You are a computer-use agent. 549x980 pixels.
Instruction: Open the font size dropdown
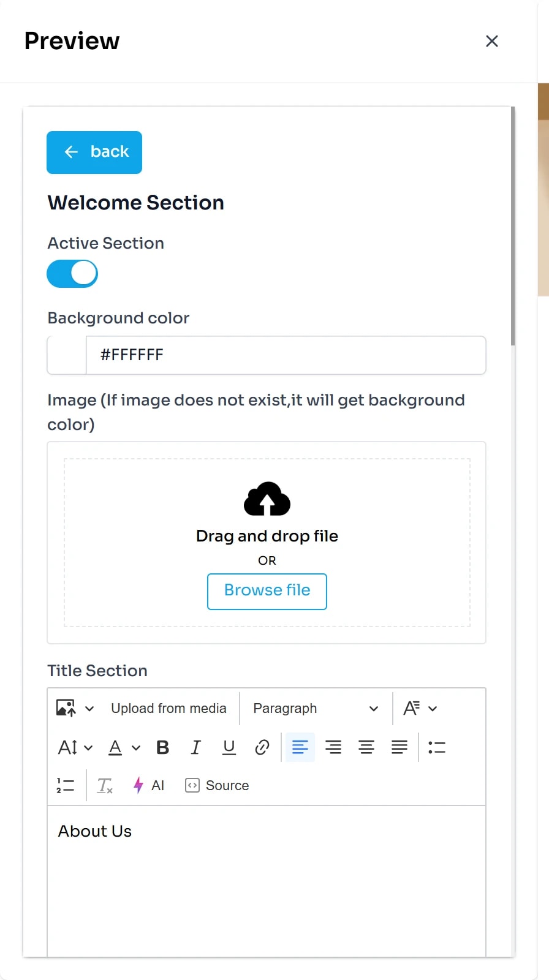click(x=75, y=747)
